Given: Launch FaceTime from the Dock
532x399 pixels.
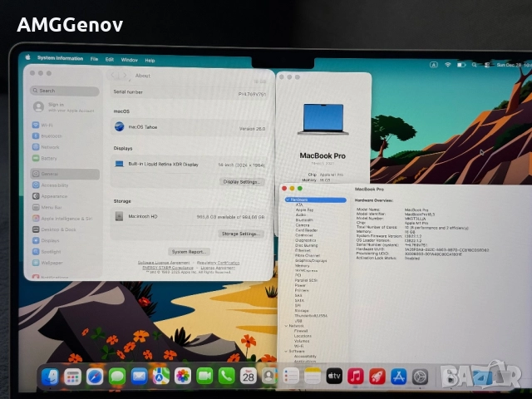Looking at the screenshot, I should pos(204,377).
